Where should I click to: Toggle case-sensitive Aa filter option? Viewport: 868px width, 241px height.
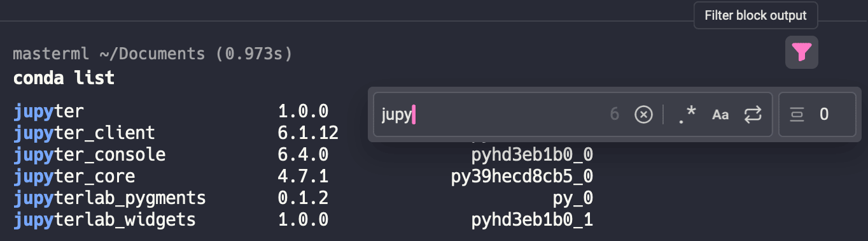pos(720,115)
